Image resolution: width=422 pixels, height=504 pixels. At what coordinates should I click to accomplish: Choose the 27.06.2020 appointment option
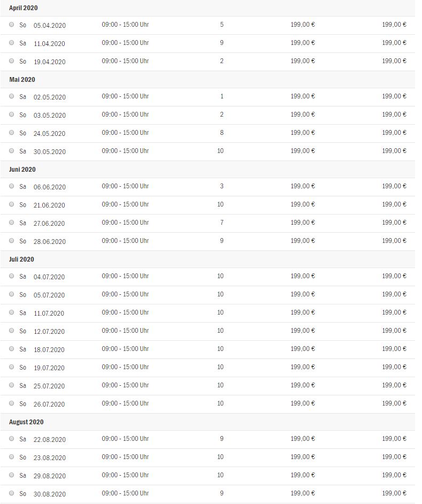[12, 223]
